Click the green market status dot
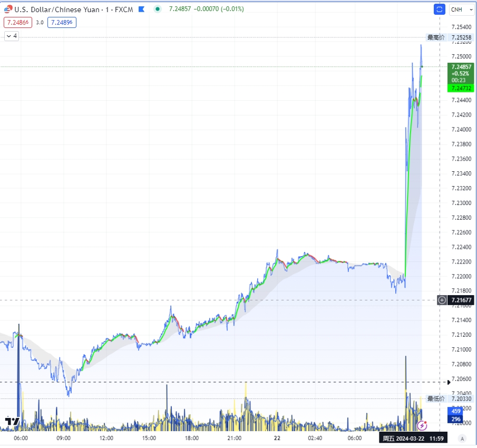477x448 pixels. pos(157,9)
